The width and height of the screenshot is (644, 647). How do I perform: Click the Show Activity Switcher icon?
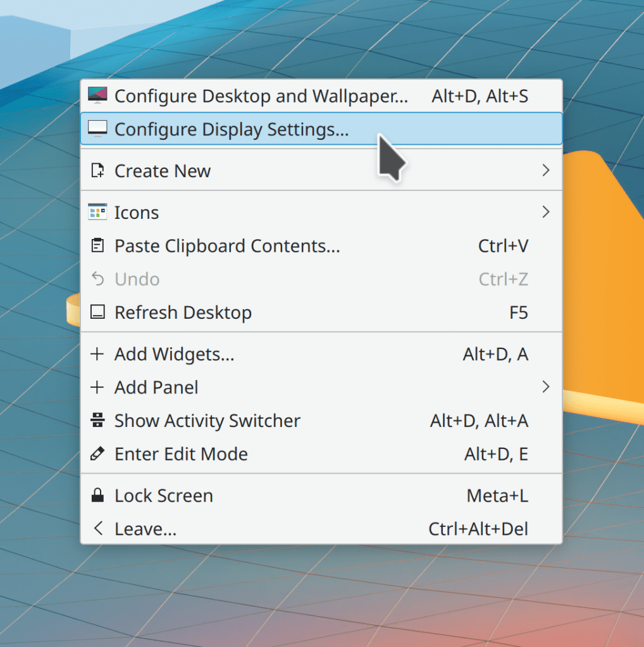tap(97, 421)
